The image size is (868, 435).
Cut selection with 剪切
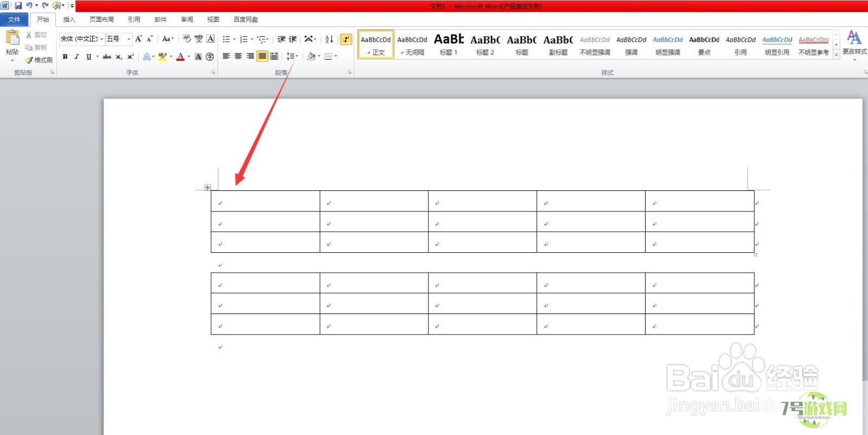[x=36, y=35]
